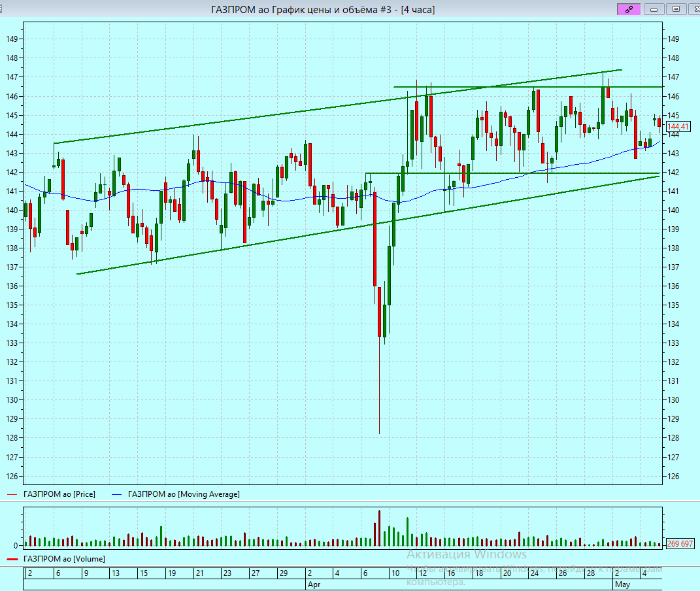Click the current volume label 269 697
Image resolution: width=700 pixels, height=591 pixels.
tap(680, 544)
